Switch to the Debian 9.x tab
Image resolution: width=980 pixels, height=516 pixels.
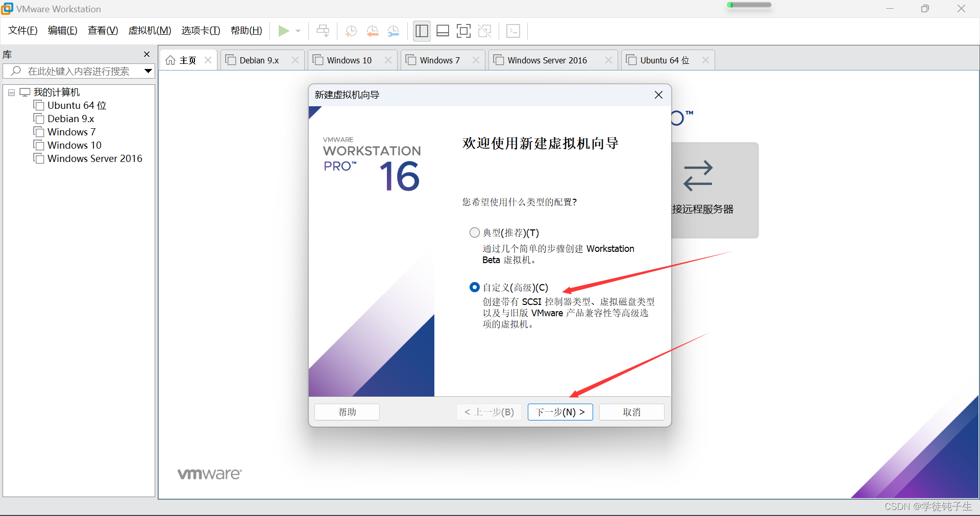[259, 60]
